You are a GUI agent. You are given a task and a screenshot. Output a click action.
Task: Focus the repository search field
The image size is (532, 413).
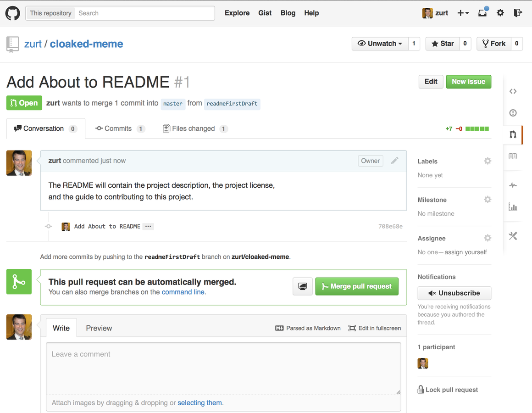(x=145, y=13)
